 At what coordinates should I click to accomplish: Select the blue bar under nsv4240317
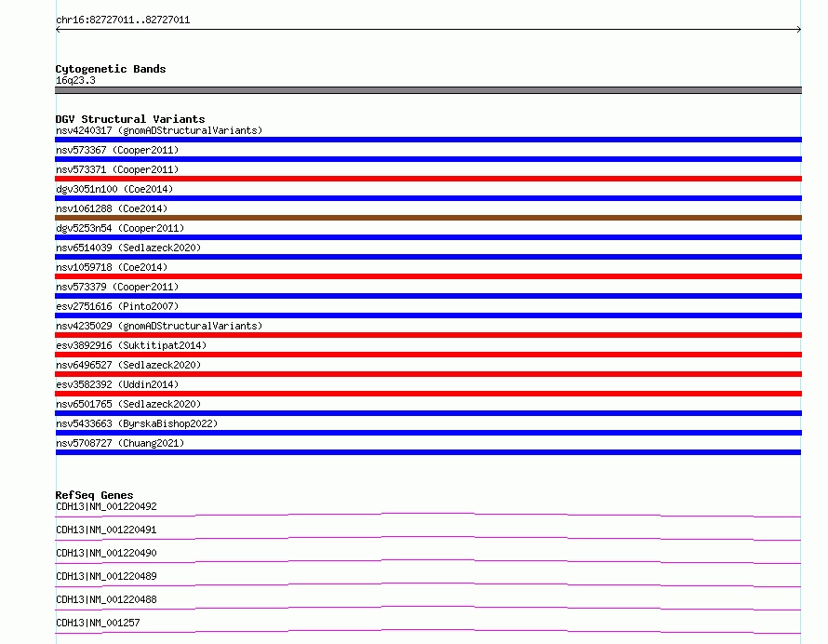[x=428, y=140]
